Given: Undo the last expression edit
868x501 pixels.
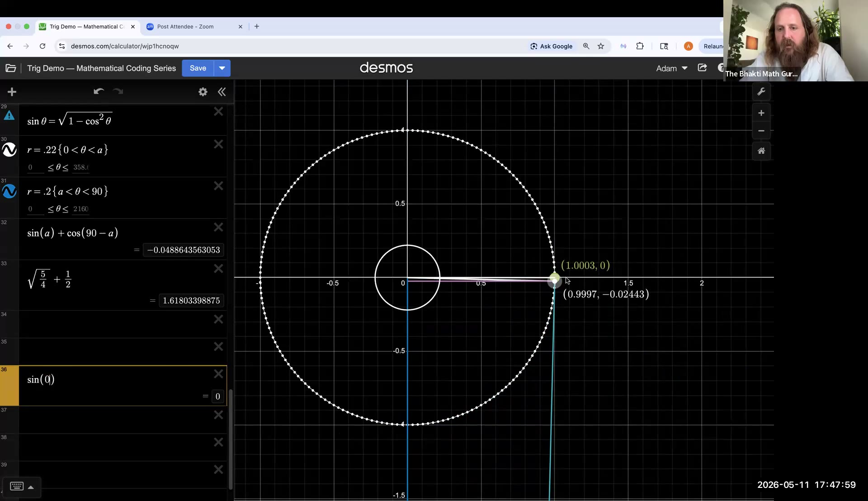Looking at the screenshot, I should tap(99, 92).
